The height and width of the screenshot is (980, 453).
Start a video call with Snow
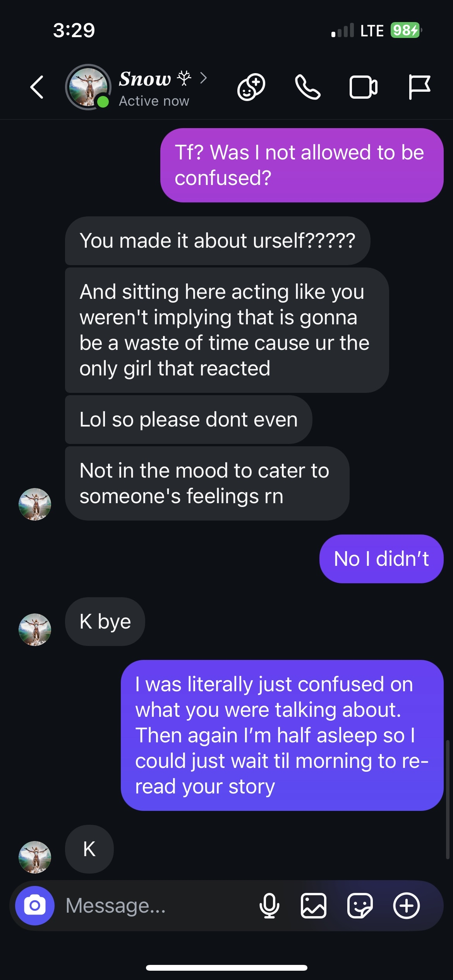click(x=364, y=87)
